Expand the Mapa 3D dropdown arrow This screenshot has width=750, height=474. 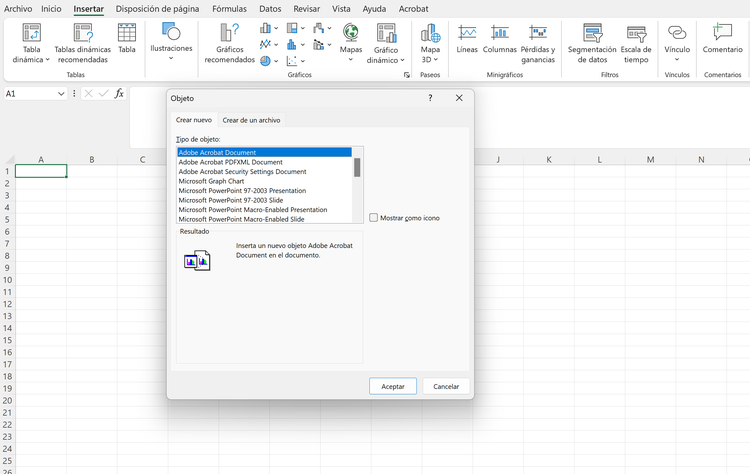click(436, 60)
